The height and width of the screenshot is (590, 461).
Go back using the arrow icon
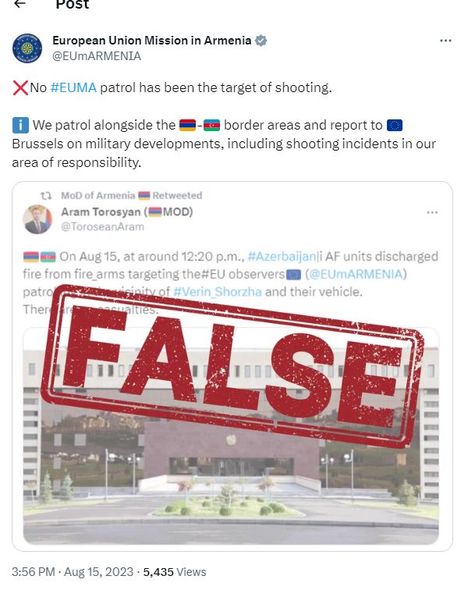coord(20,4)
